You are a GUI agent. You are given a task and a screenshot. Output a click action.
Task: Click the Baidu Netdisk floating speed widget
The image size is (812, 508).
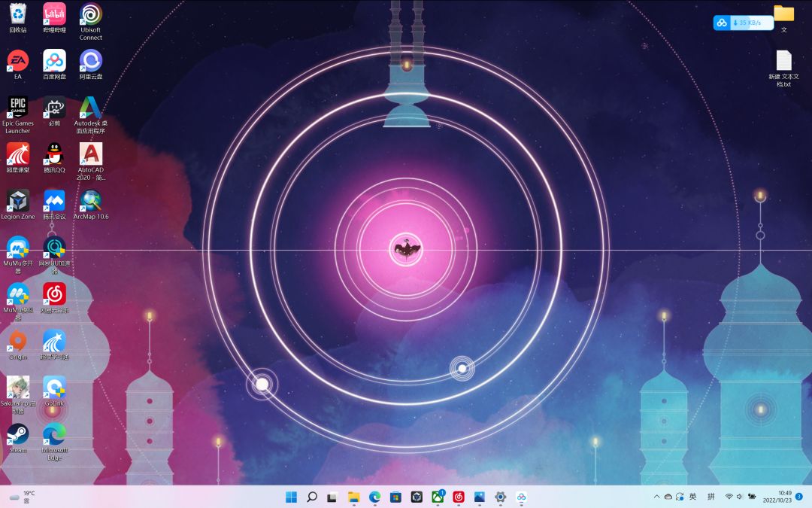point(743,23)
